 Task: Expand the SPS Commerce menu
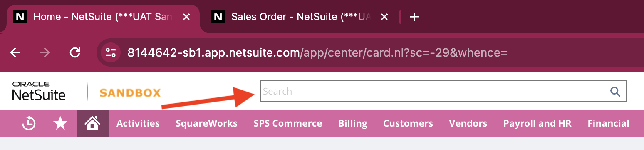pos(288,123)
